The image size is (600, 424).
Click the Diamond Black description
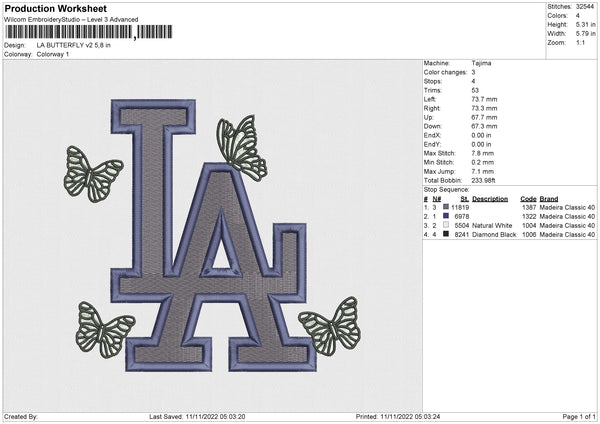click(x=494, y=235)
